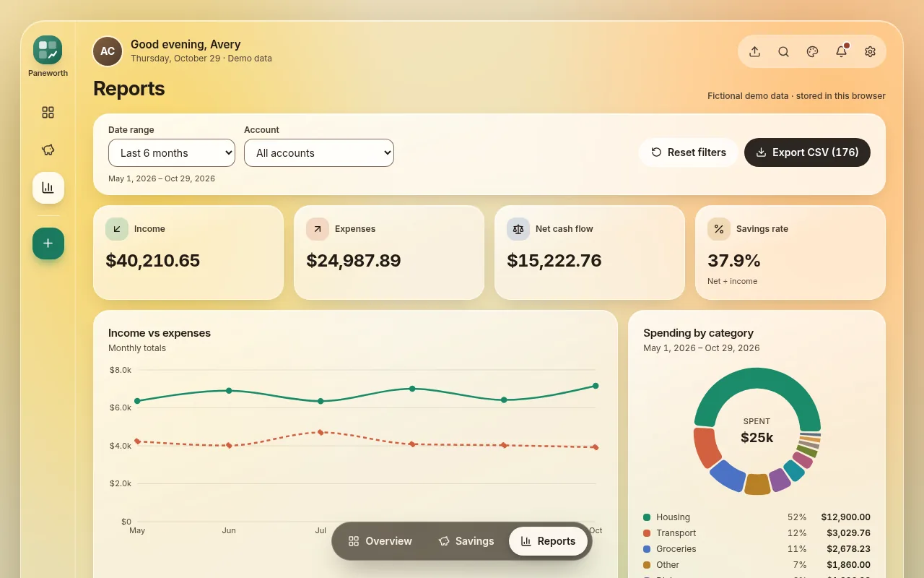
Task: Open the theme palette icon
Action: pos(812,52)
